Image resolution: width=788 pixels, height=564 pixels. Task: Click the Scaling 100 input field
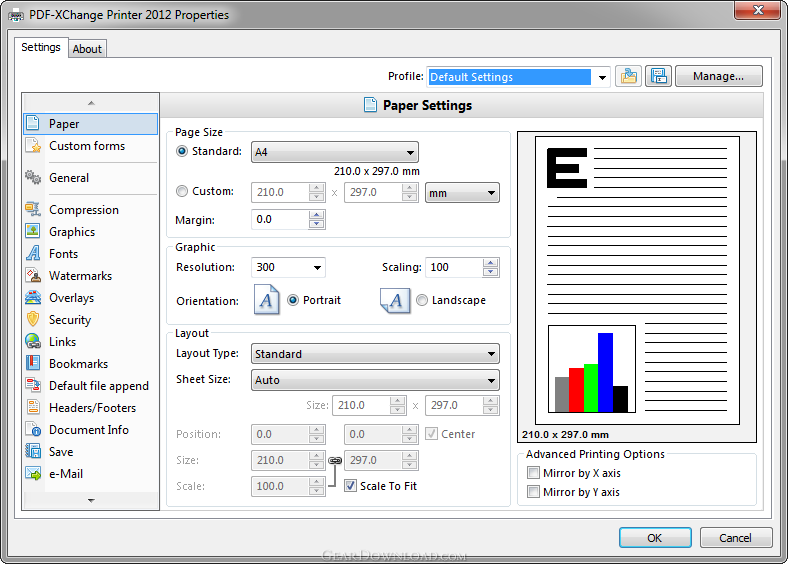pos(454,267)
